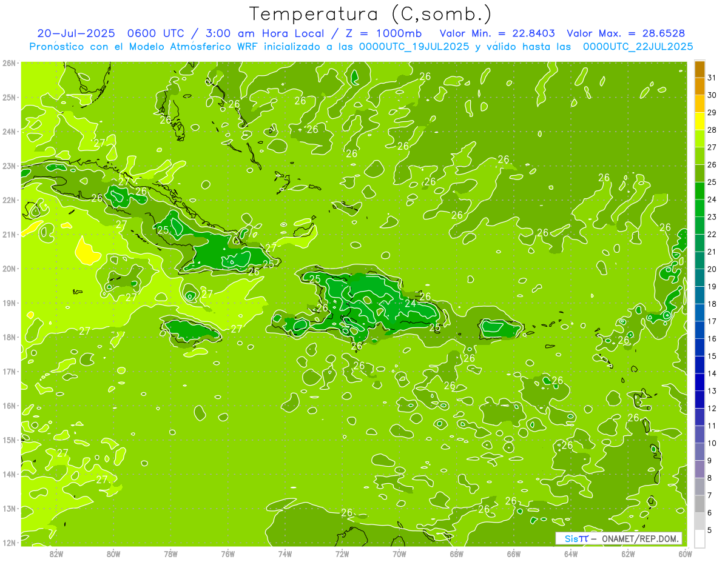Click the latitude label 24N
Viewport: 728px width, 562px height.
tap(8, 132)
